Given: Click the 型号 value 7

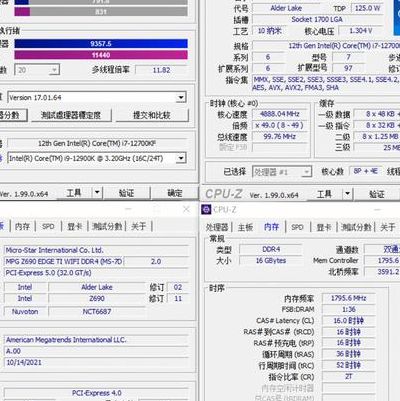Looking at the screenshot, I should 348,57.
